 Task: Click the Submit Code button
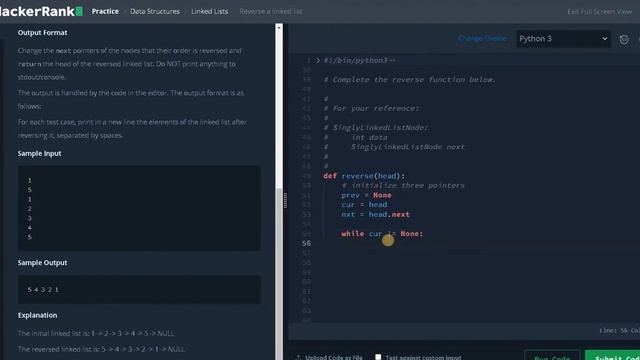[x=612, y=356]
